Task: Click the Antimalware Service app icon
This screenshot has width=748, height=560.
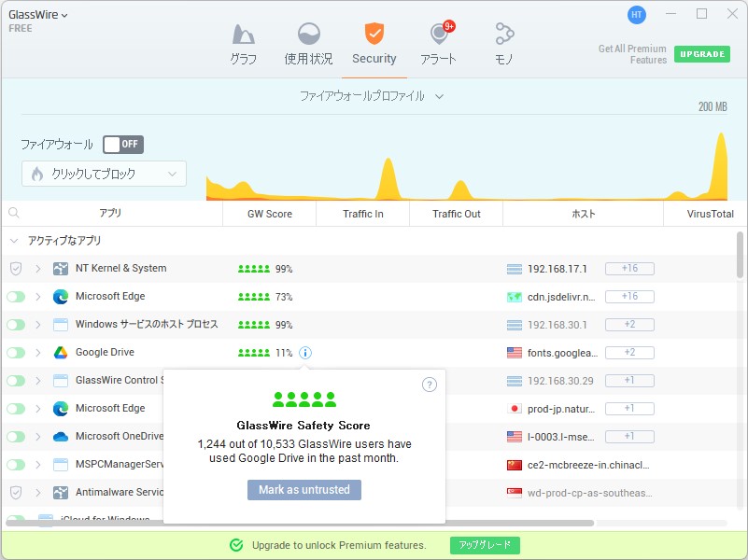Action: [61, 493]
